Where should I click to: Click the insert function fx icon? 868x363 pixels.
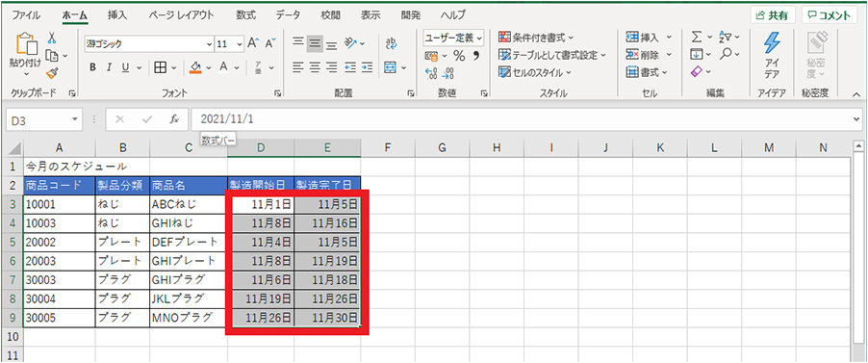point(174,119)
